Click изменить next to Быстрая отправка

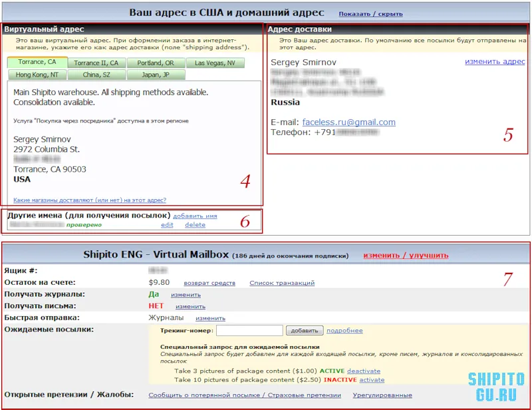tap(210, 318)
